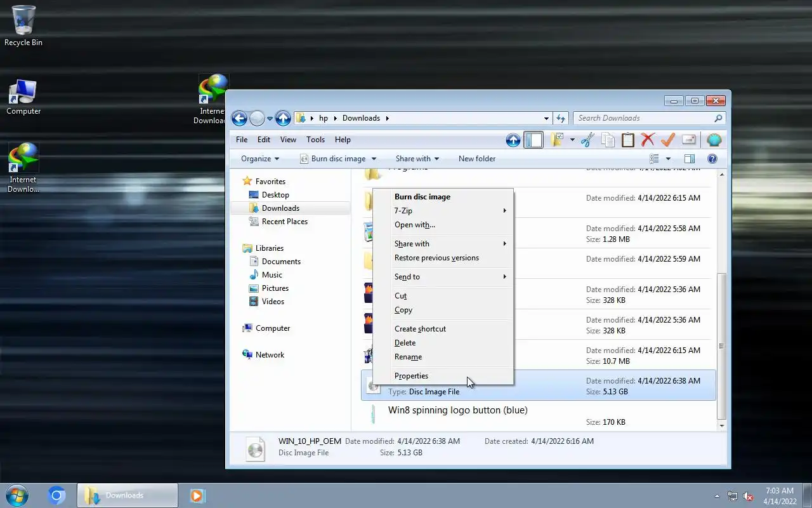Click the clipboard Paste icon in toolbar
The image size is (812, 508).
coord(627,140)
